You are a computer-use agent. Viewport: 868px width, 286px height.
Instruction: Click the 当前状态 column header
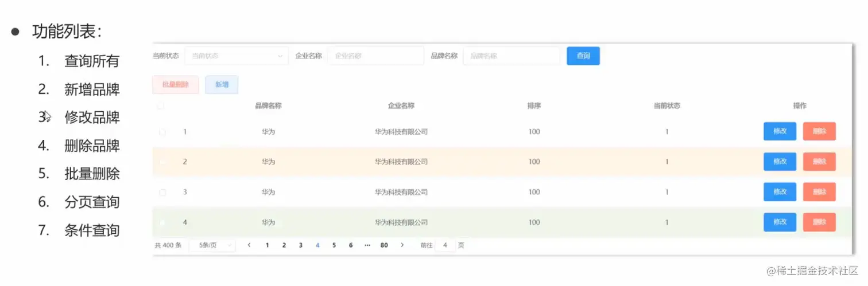(667, 106)
